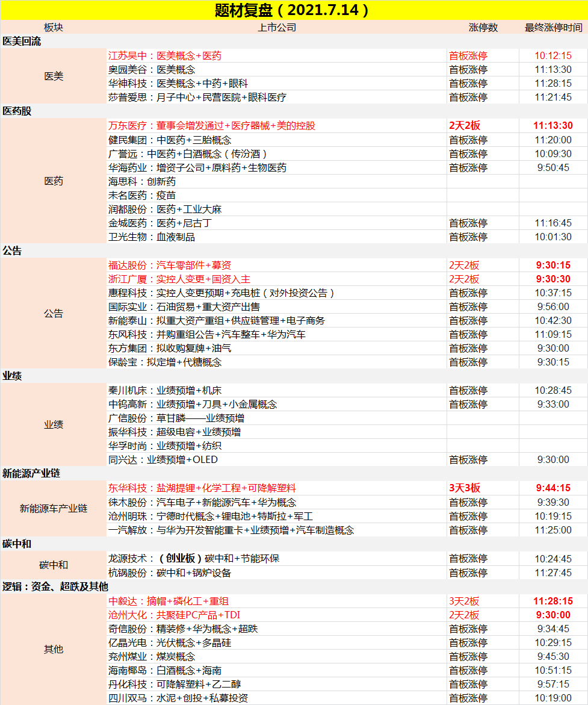588x705 pixels.
Task: Select the 东风科技 company cell
Action: [x=276, y=335]
